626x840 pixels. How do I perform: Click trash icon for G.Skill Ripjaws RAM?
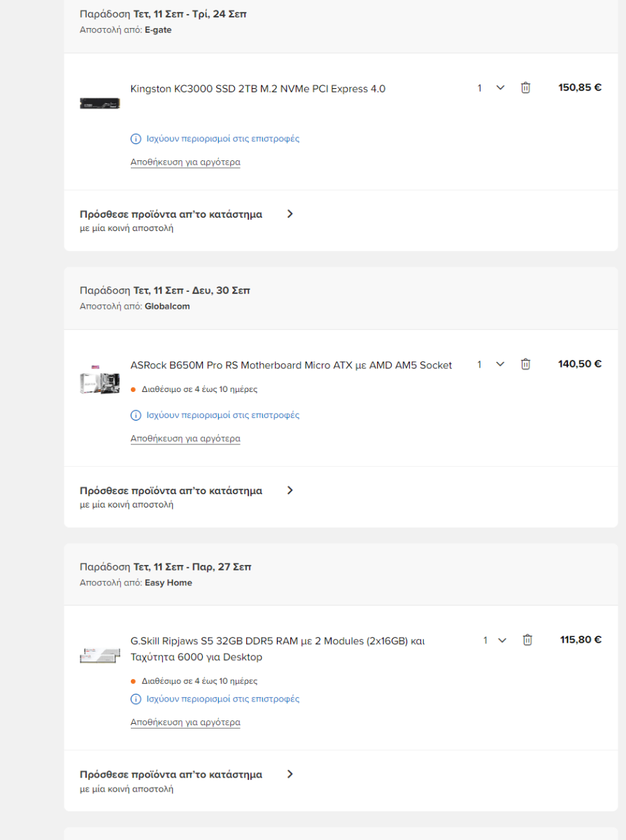527,640
